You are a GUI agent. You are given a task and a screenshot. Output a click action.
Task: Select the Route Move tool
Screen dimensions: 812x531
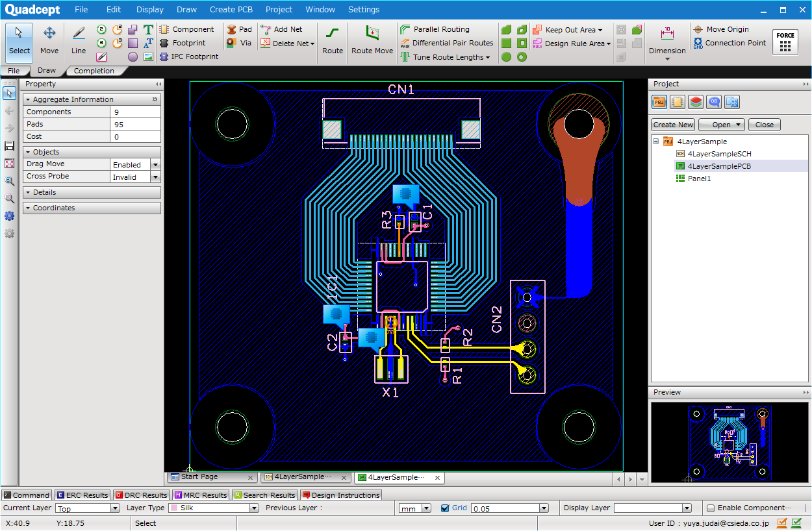(372, 40)
